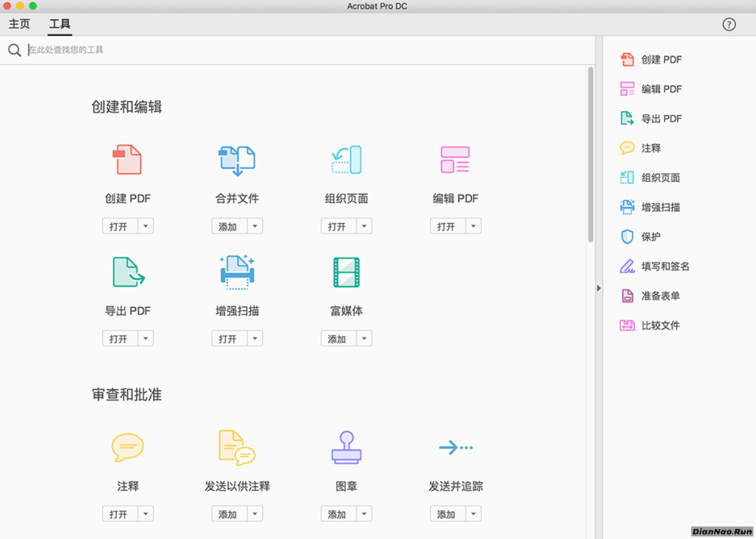
Task: Click the 组织页面 tool icon in main grid
Action: [x=346, y=160]
